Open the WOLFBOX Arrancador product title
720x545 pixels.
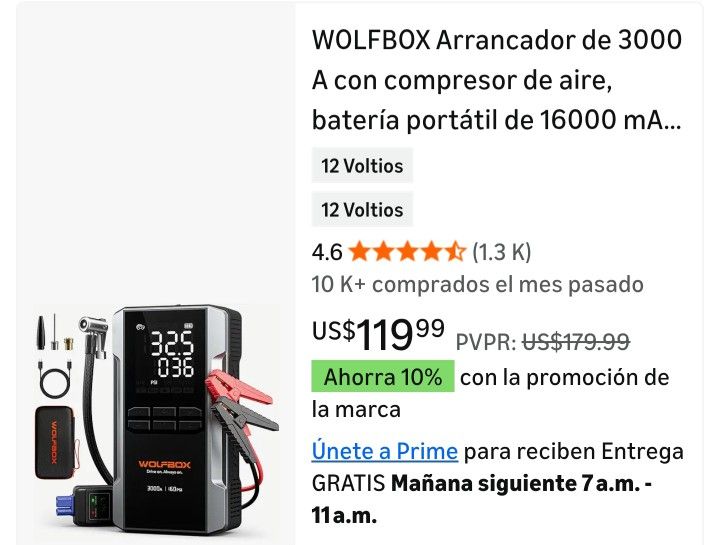pyautogui.click(x=496, y=80)
